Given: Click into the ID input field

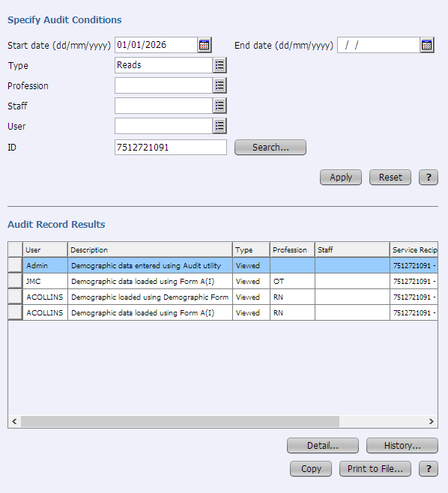Looking at the screenshot, I should [170, 147].
